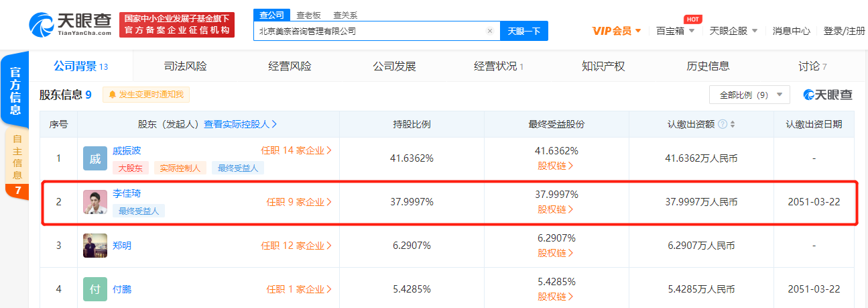Open shareholder 郑明's name link

coord(123,246)
